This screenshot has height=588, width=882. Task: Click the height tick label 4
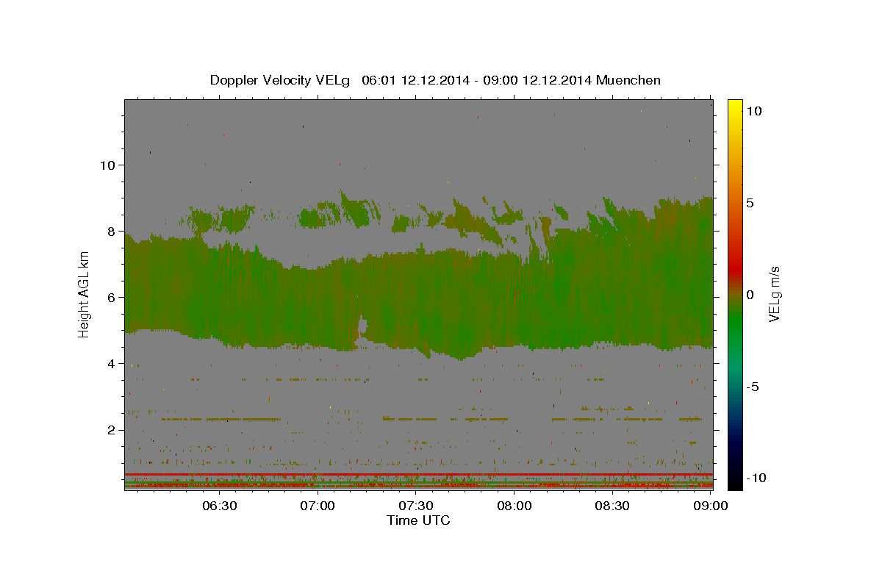(111, 363)
